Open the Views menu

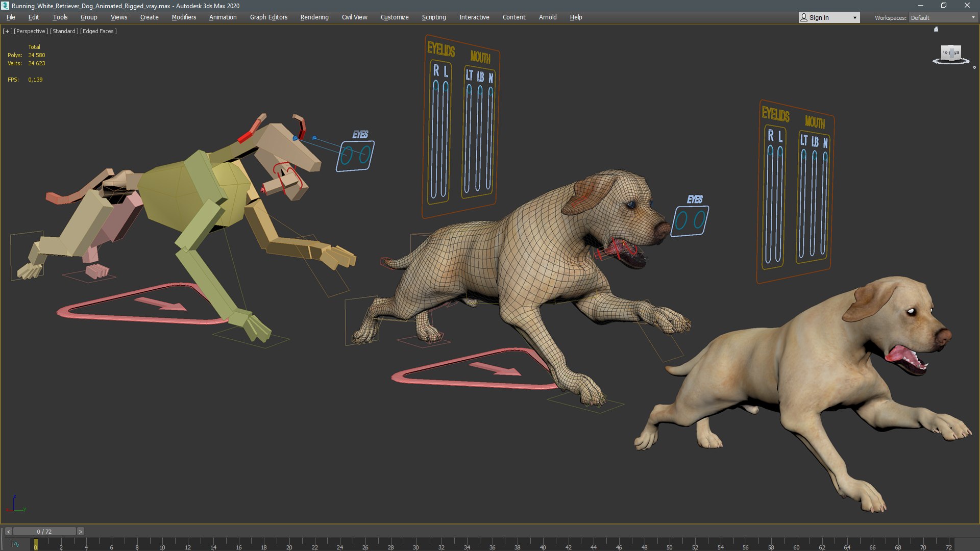click(119, 17)
